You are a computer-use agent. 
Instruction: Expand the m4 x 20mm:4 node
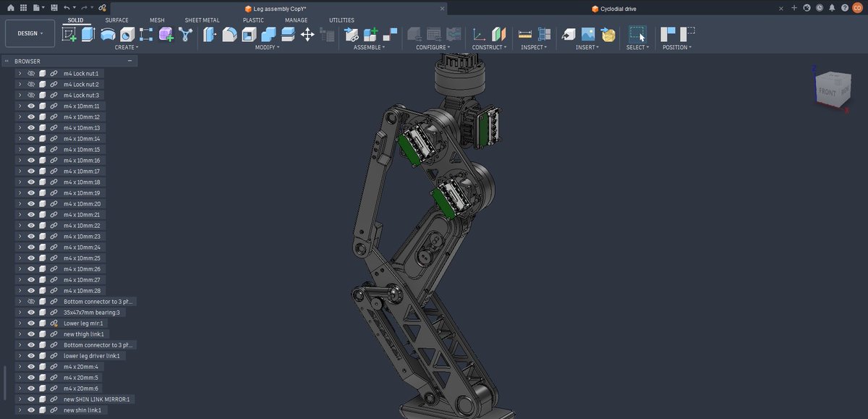coord(20,367)
